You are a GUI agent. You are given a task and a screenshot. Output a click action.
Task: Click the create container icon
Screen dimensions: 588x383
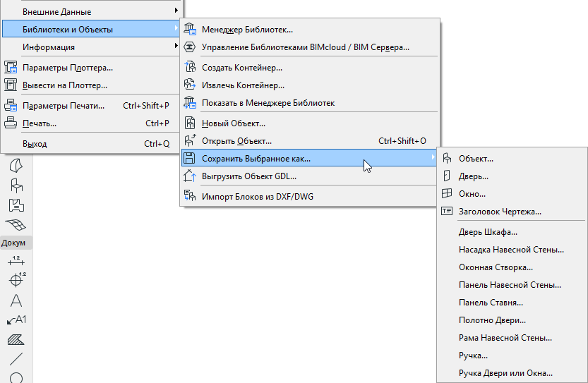(x=190, y=68)
